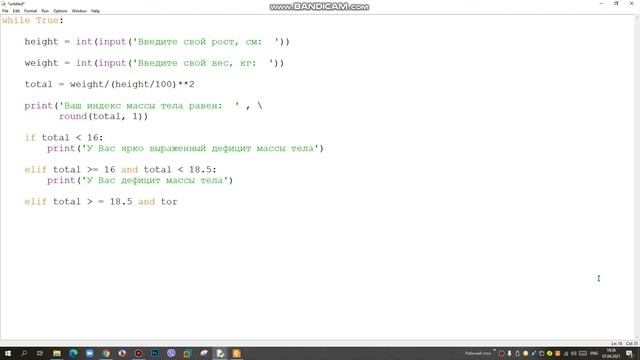Minimize the IDLE editor window

pos(601,3)
